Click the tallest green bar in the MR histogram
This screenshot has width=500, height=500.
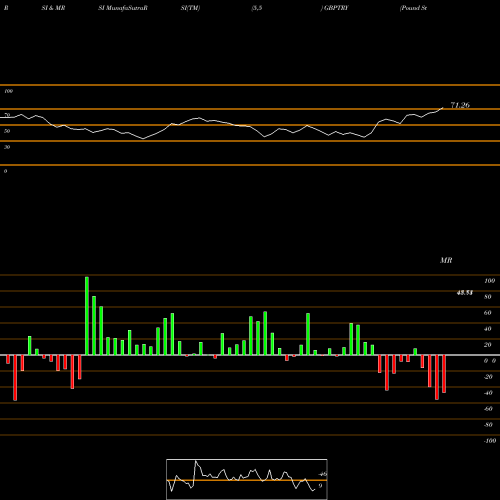(87, 316)
